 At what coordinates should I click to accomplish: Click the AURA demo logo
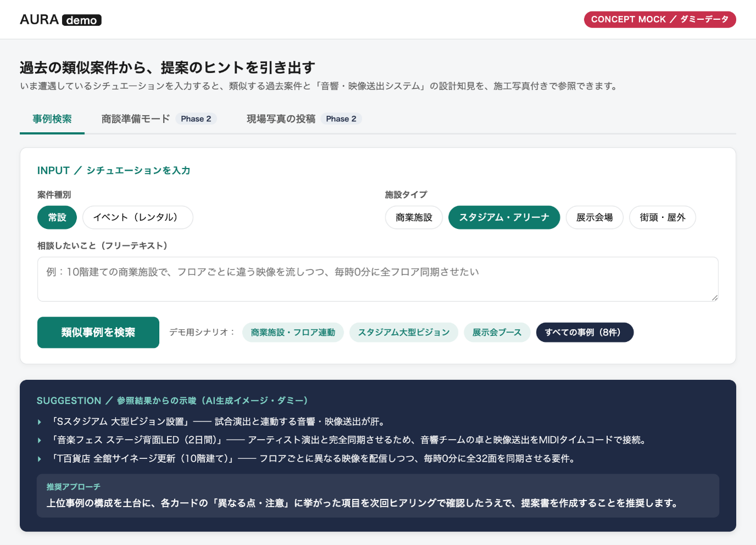60,20
